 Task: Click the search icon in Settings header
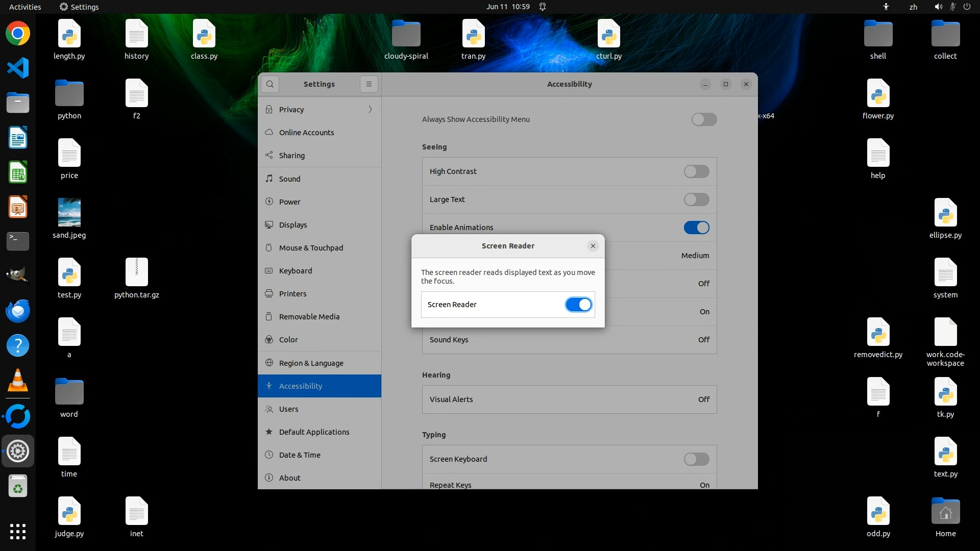pyautogui.click(x=270, y=84)
